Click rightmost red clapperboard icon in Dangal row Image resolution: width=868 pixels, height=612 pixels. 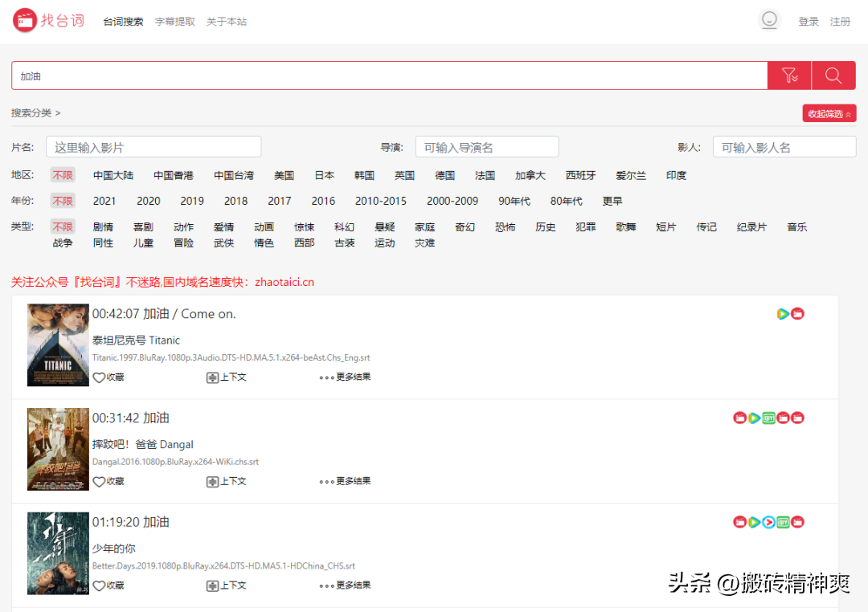click(797, 418)
